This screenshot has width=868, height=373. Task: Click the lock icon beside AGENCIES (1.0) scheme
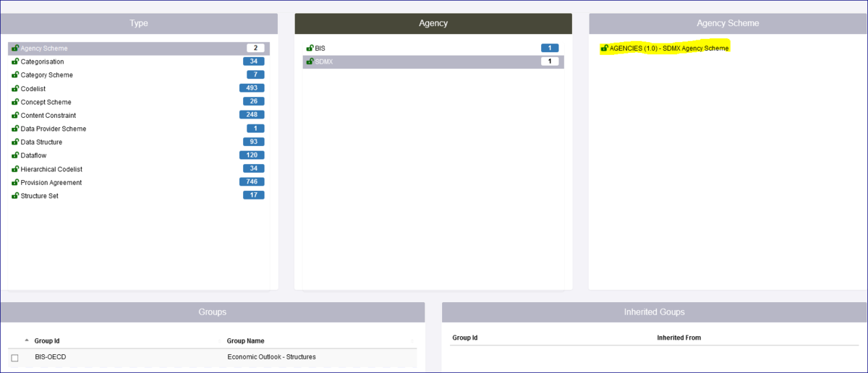[604, 48]
